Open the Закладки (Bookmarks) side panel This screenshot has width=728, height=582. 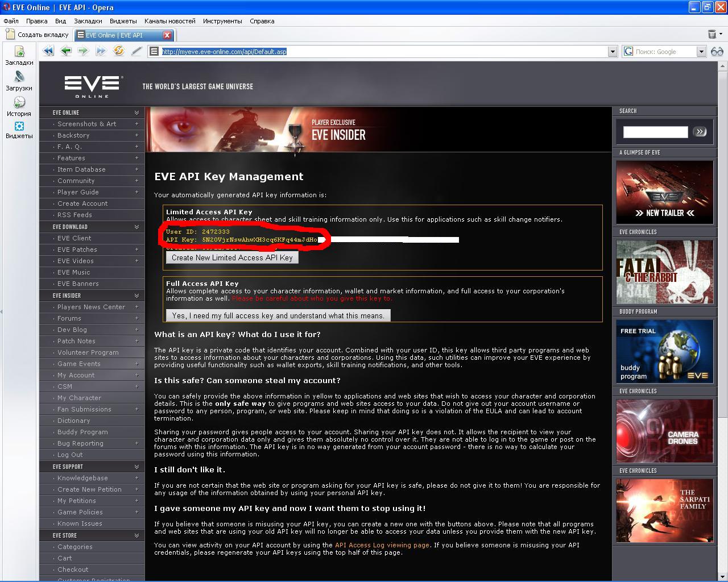[x=19, y=56]
